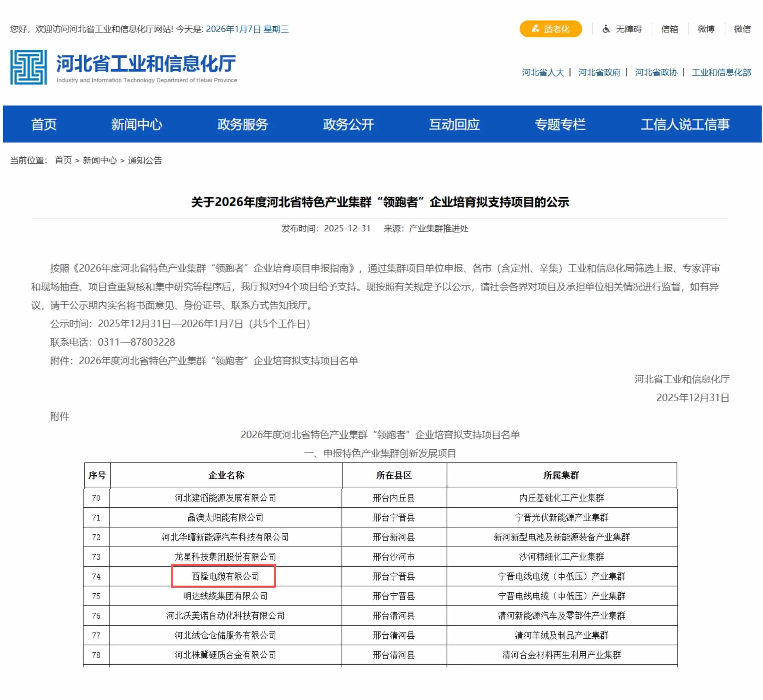763x700 pixels.
Task: Click the Hebei Industry Department logo icon
Action: (x=28, y=67)
